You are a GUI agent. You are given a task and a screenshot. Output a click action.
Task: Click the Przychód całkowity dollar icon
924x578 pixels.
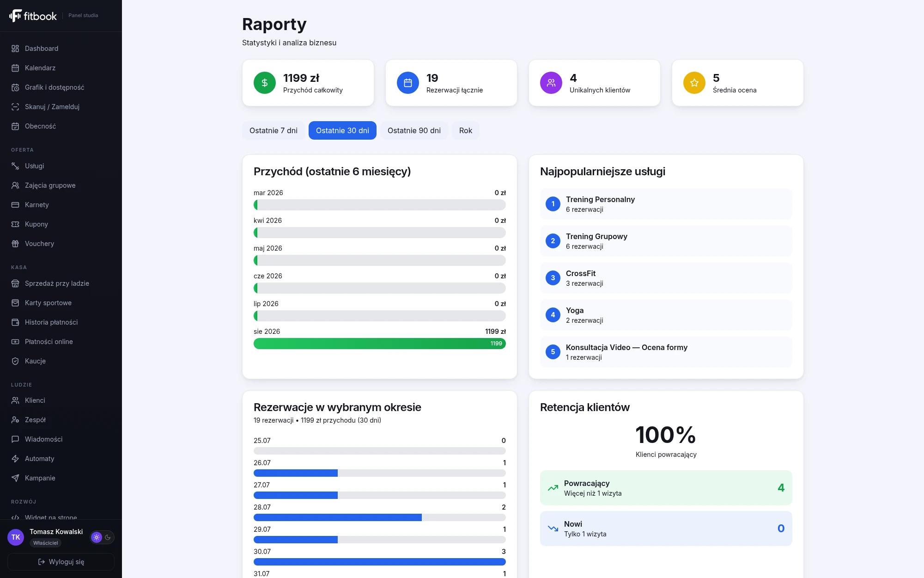pos(265,83)
